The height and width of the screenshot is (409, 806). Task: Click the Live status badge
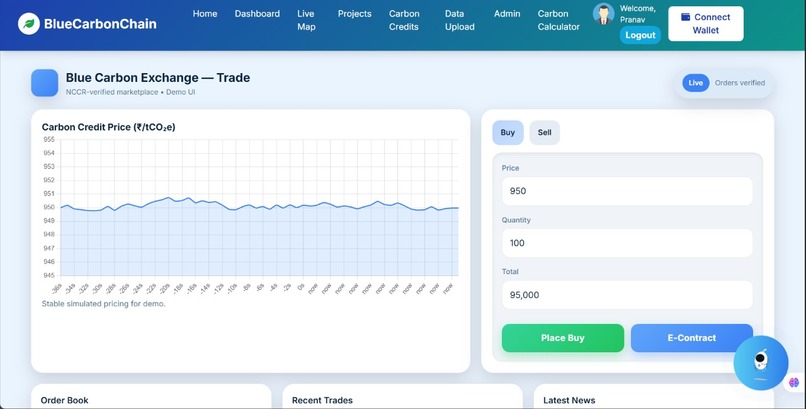pos(695,83)
